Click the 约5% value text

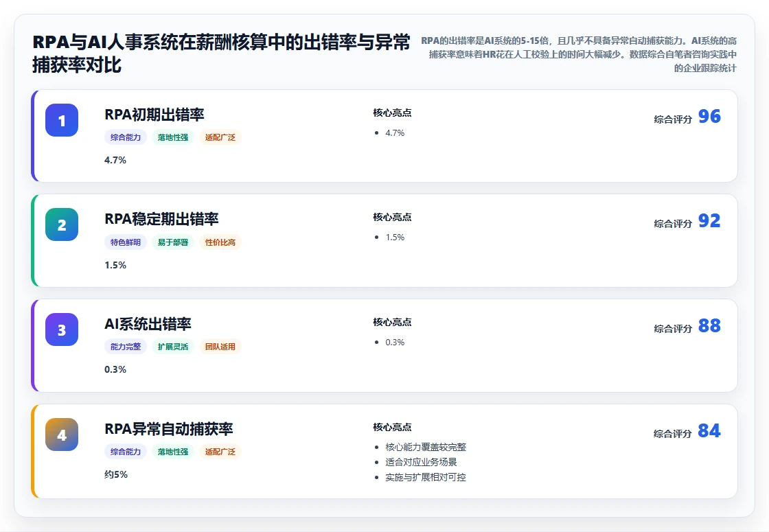coord(116,474)
